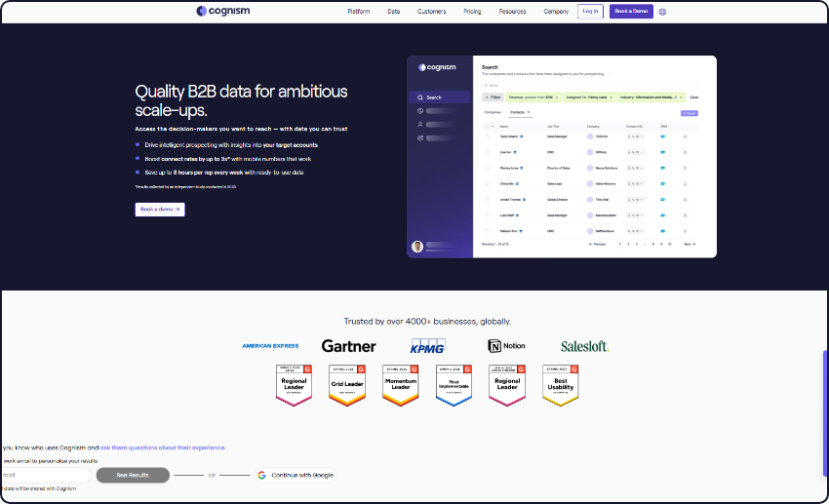Remove the Industry filter chip via its x

[x=681, y=97]
